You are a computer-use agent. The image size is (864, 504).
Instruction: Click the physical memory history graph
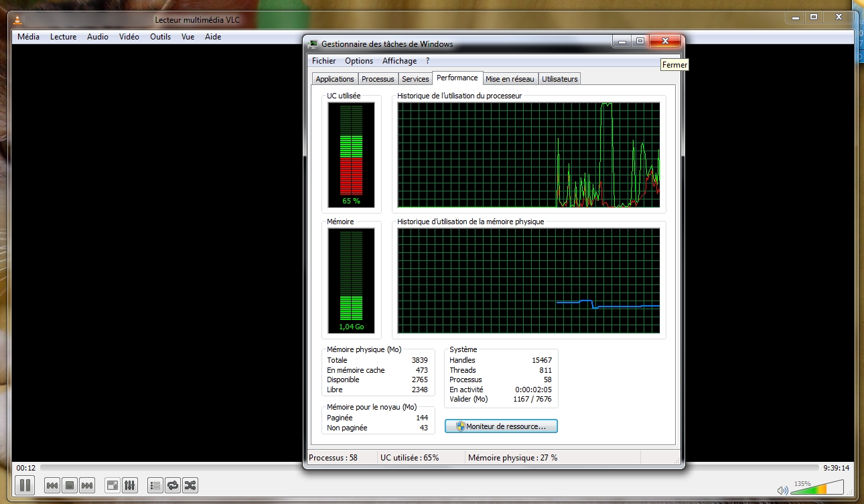(528, 280)
